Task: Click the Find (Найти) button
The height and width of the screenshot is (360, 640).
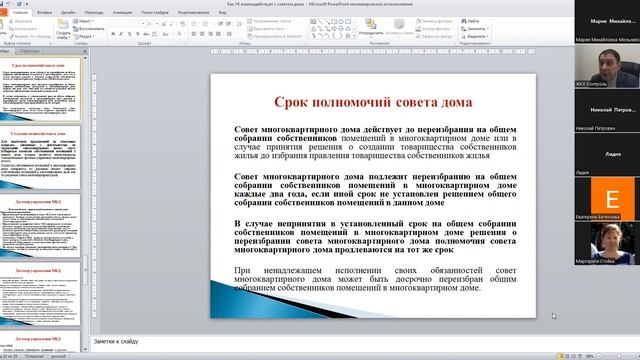Action: pyautogui.click(x=470, y=21)
